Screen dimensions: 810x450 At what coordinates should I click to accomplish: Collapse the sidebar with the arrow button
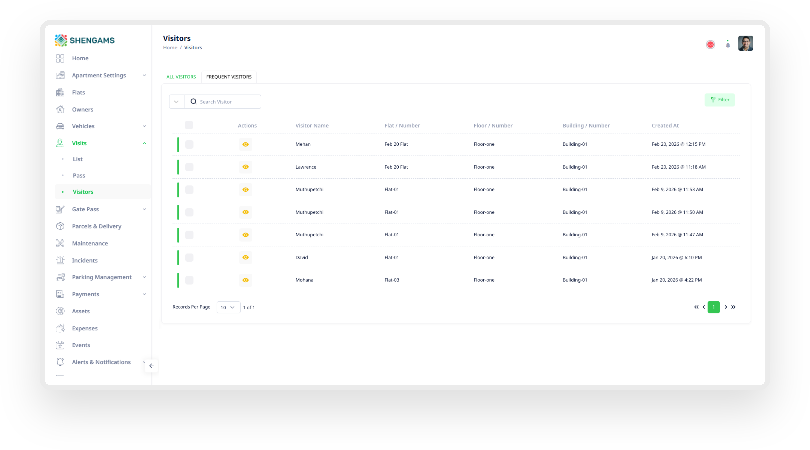point(151,366)
